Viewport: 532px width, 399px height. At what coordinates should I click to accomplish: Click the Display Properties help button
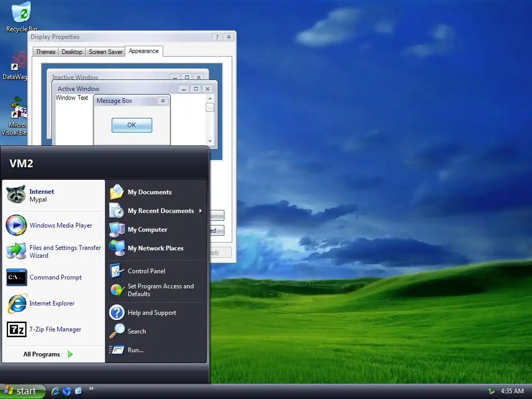coord(217,37)
